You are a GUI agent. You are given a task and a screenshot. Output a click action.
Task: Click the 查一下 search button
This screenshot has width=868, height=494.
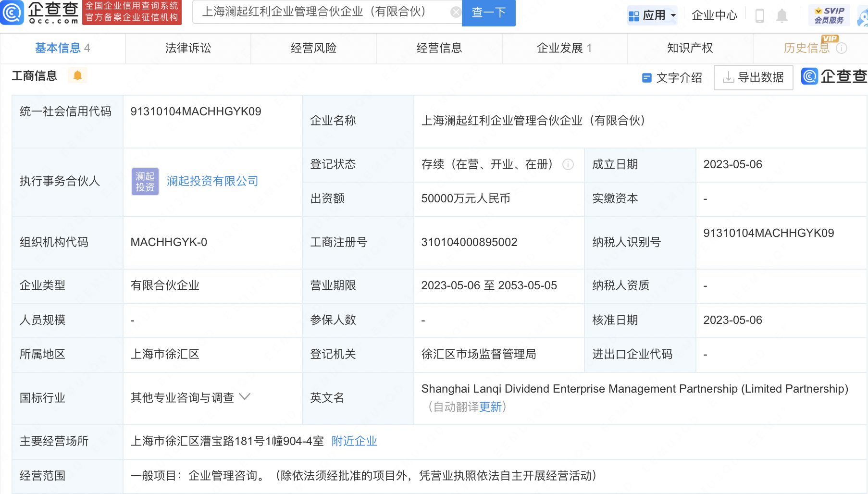[x=488, y=12]
